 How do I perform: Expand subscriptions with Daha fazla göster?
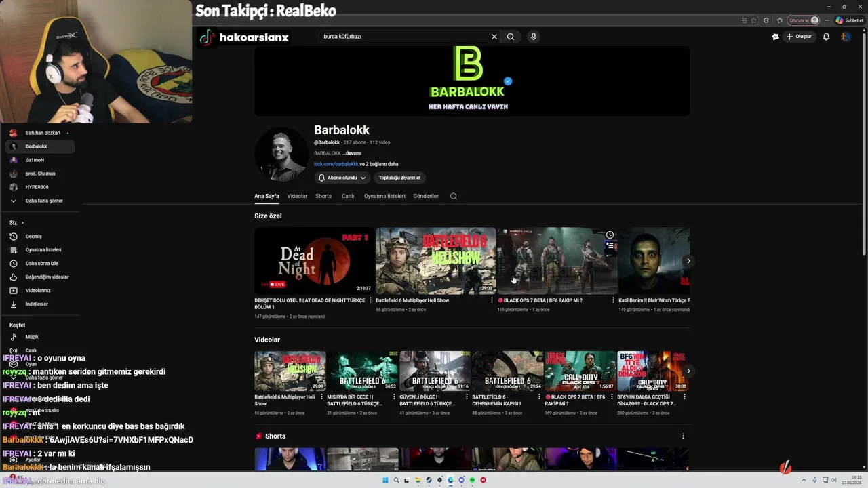[x=39, y=201]
